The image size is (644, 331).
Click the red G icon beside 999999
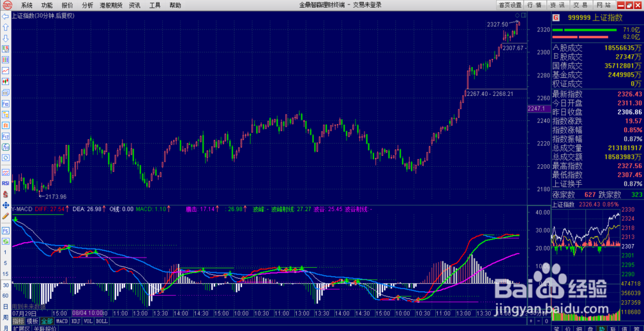coord(556,17)
